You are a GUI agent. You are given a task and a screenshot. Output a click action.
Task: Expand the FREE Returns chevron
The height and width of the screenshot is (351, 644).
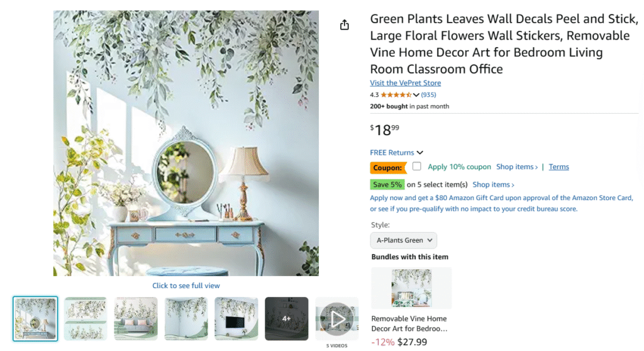(419, 152)
